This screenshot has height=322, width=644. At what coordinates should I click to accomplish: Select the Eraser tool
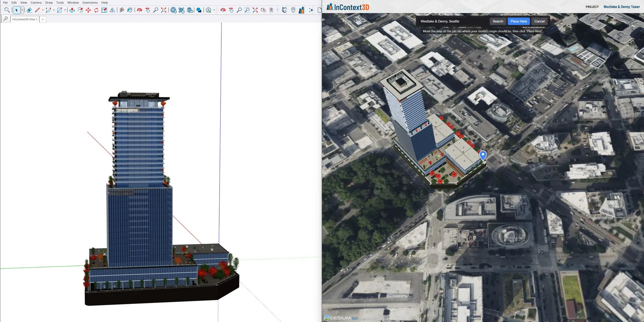29,10
